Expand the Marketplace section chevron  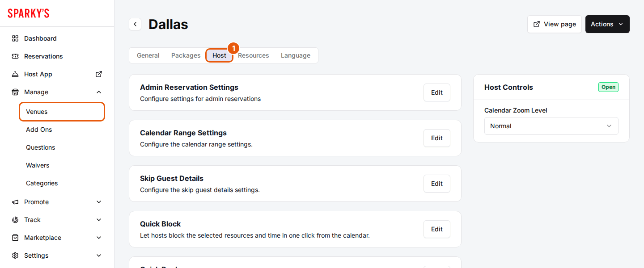[x=99, y=238]
